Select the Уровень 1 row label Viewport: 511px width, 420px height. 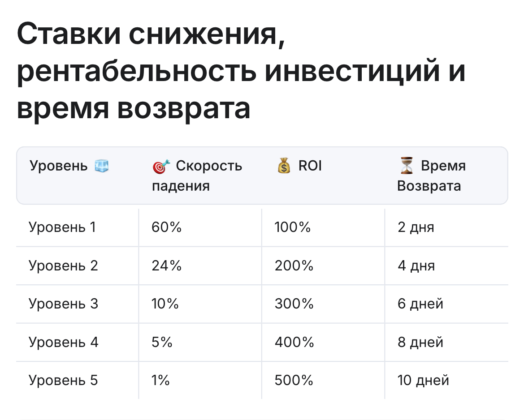tap(62, 227)
